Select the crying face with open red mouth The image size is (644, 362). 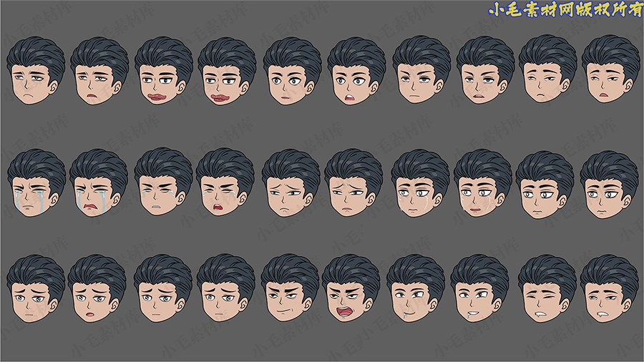point(98,185)
